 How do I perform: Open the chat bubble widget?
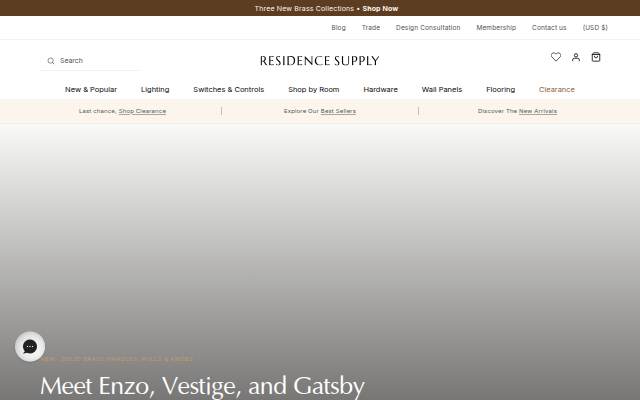pyautogui.click(x=30, y=347)
